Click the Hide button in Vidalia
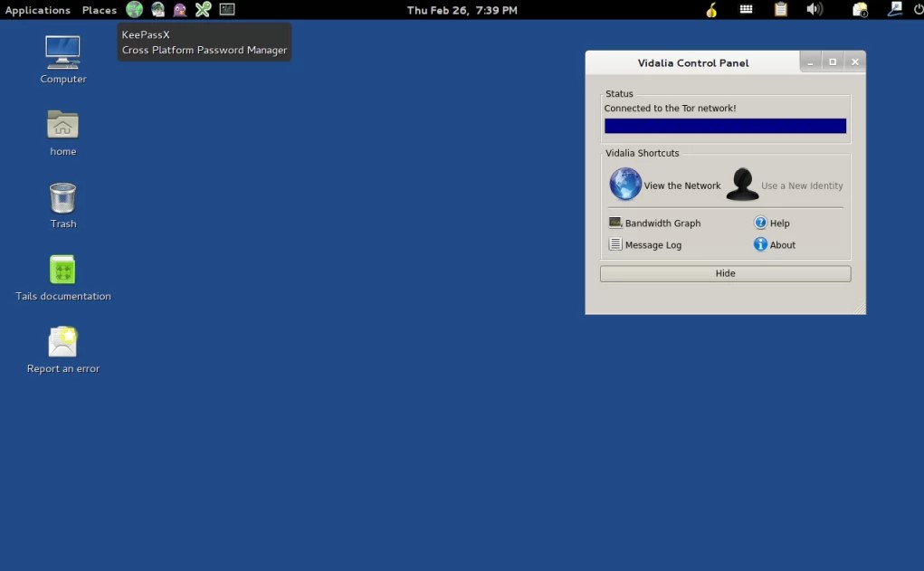Image resolution: width=924 pixels, height=571 pixels. (726, 273)
